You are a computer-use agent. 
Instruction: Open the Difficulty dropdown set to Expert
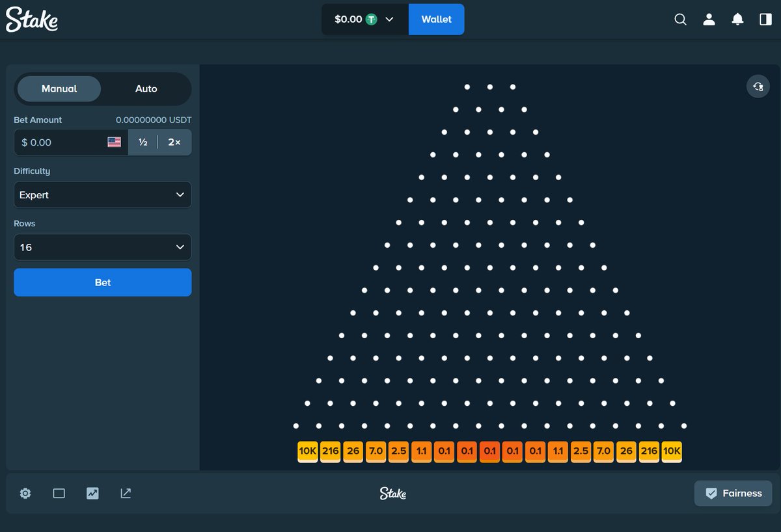coord(103,195)
